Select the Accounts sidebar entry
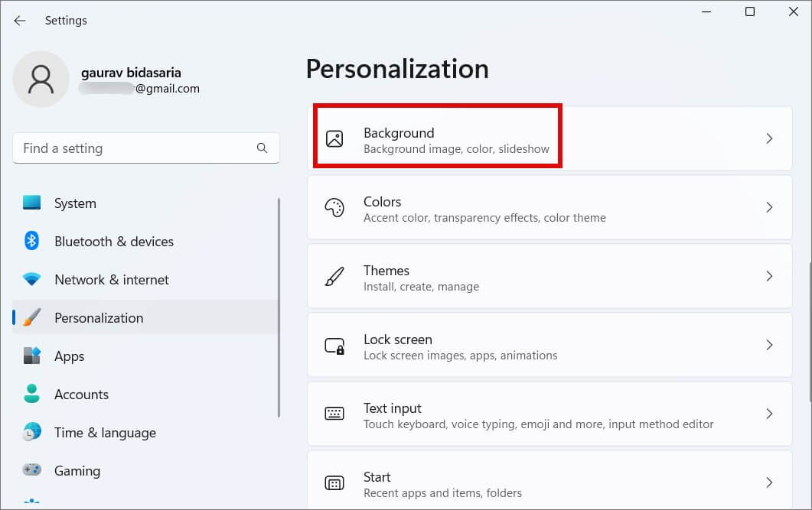This screenshot has height=510, width=812. [x=81, y=395]
